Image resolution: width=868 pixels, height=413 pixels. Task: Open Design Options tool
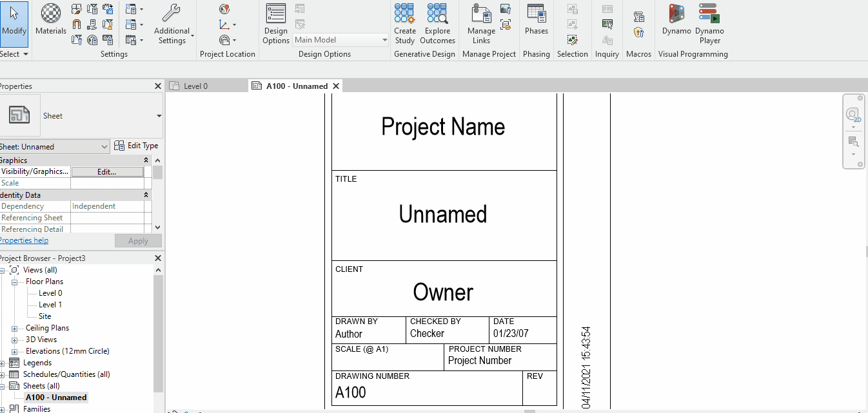pyautogui.click(x=276, y=24)
